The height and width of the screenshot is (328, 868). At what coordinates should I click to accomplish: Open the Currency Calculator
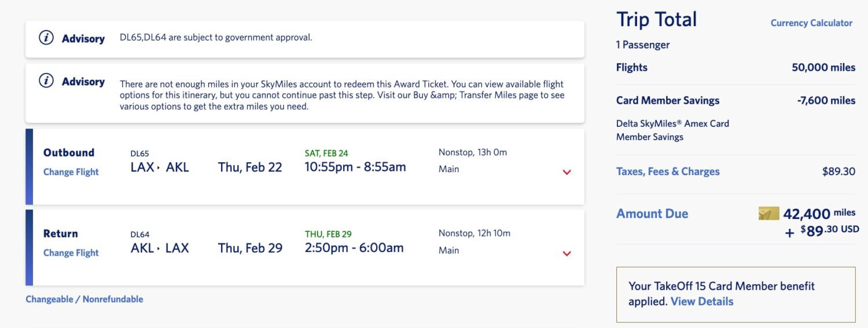click(x=811, y=23)
